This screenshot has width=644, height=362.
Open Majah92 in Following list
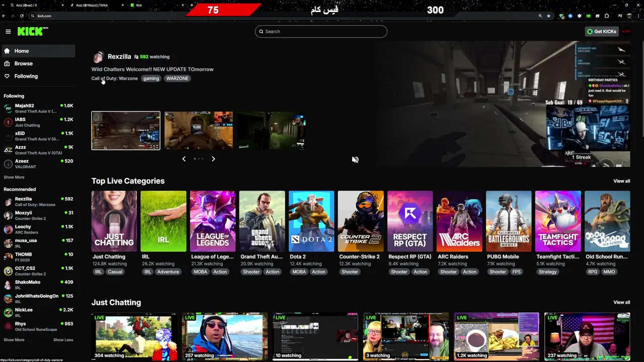pyautogui.click(x=38, y=108)
